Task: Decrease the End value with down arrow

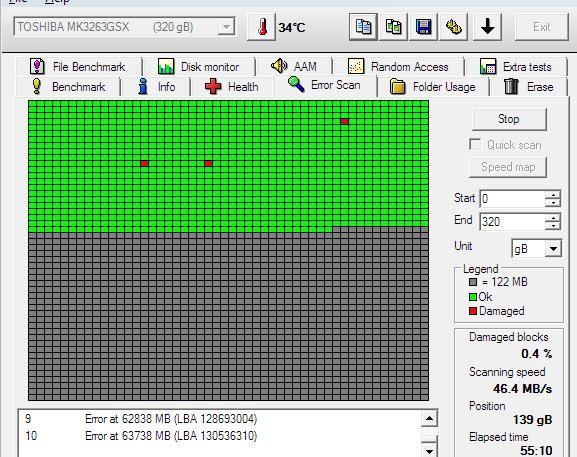Action: (x=552, y=226)
